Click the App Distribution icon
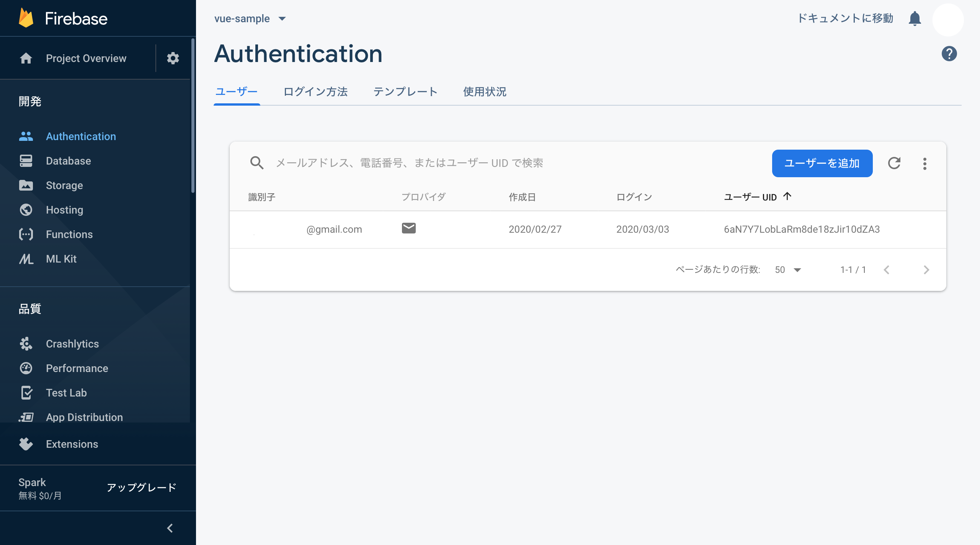This screenshot has height=545, width=980. [26, 417]
